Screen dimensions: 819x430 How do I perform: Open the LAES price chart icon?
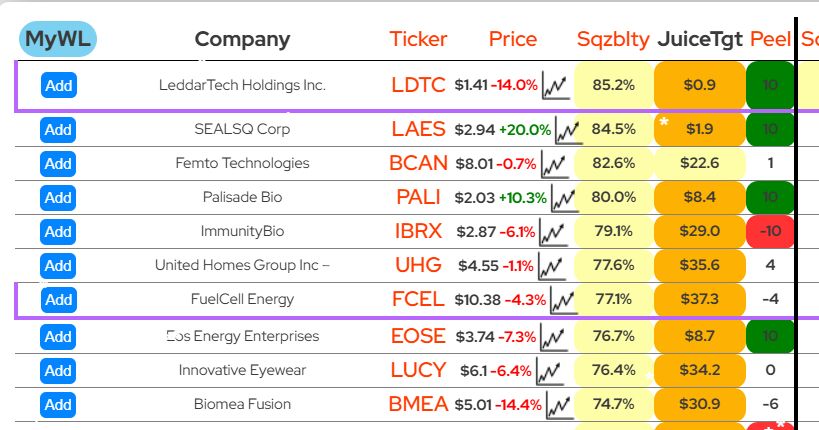pos(568,130)
